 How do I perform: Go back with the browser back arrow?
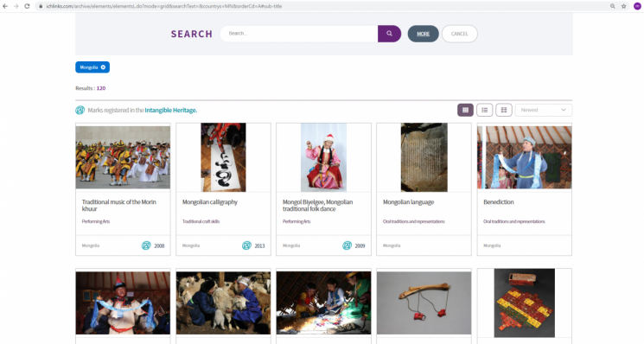tap(5, 6)
